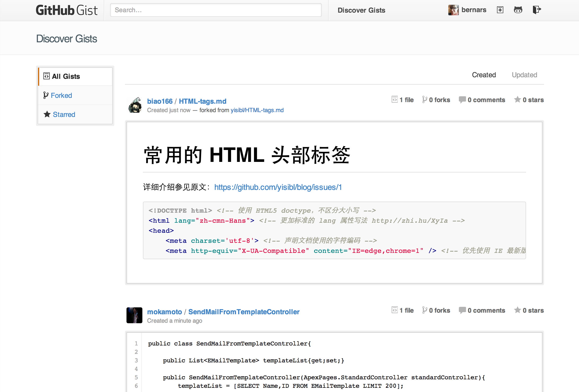The image size is (579, 392).
Task: Click the star icon on HTML-tags.md gist
Action: [517, 100]
